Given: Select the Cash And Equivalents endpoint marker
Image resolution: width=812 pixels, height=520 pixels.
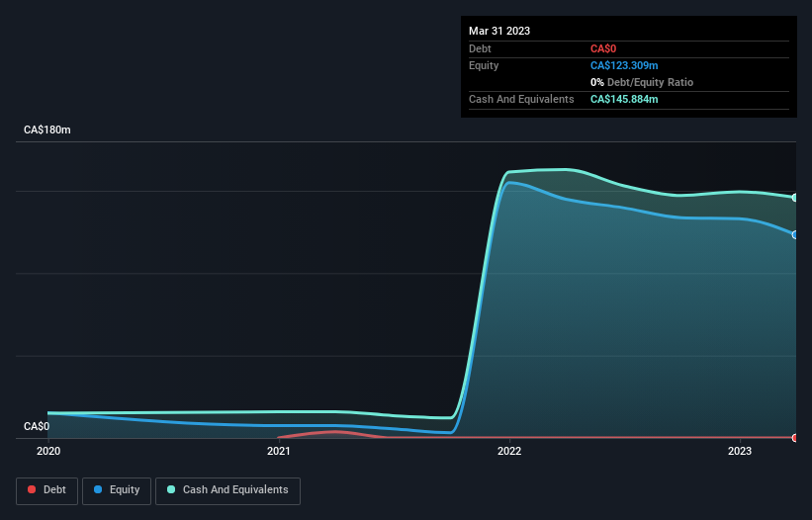Looking at the screenshot, I should click(795, 198).
